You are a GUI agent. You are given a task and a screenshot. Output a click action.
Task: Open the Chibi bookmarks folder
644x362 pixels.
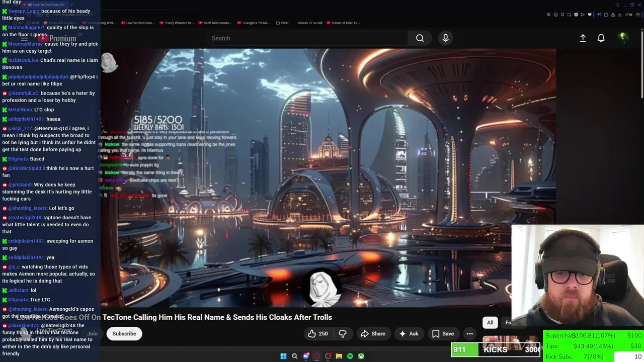pos(282,23)
